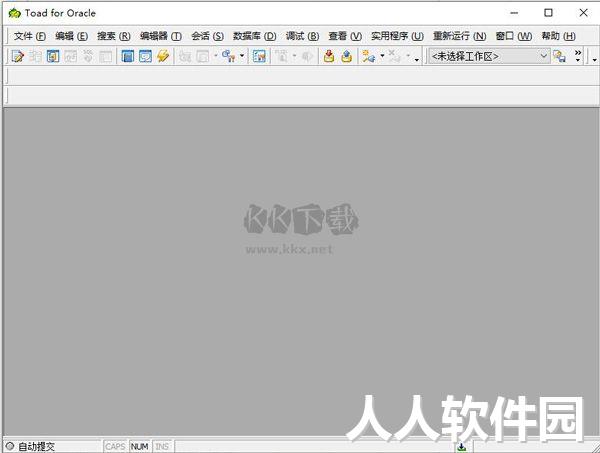Click the yellow lightning bolt toolbar icon
The width and height of the screenshot is (600, 453).
point(163,56)
